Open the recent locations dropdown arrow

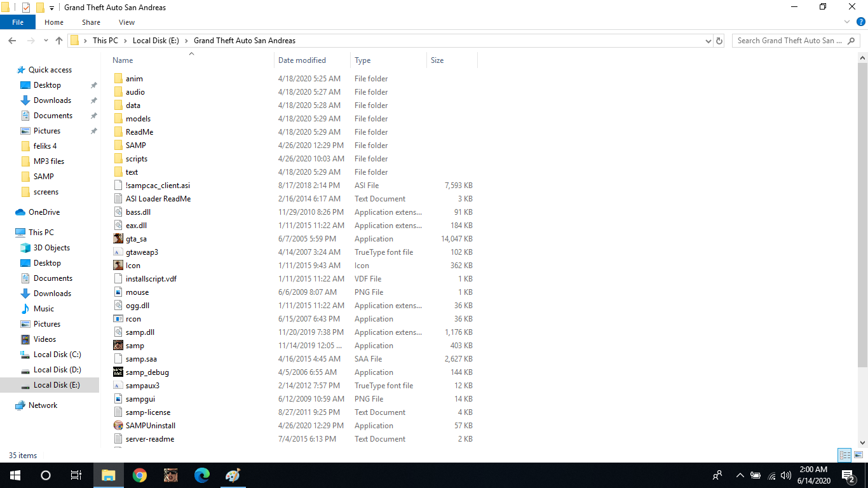46,41
